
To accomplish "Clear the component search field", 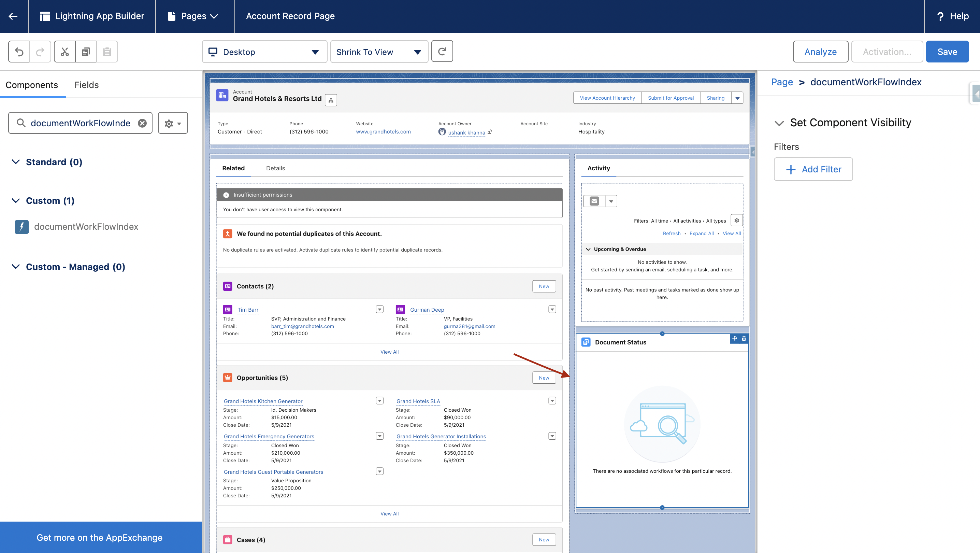I will click(x=142, y=123).
